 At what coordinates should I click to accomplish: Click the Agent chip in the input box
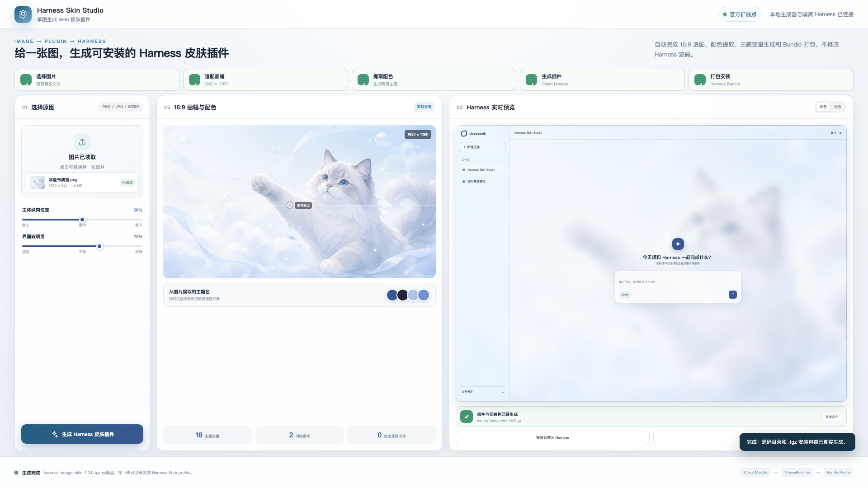pyautogui.click(x=625, y=295)
